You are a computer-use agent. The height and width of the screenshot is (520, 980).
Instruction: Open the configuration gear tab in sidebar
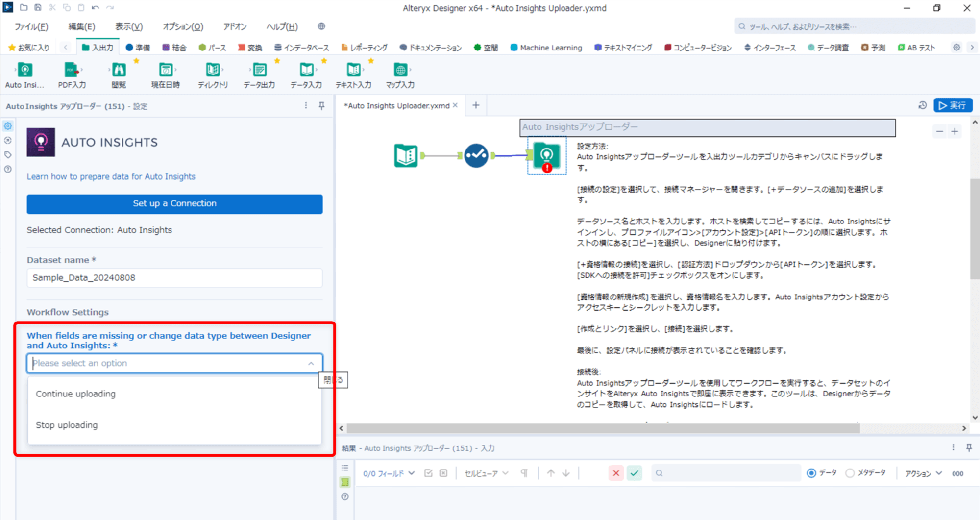(x=8, y=126)
